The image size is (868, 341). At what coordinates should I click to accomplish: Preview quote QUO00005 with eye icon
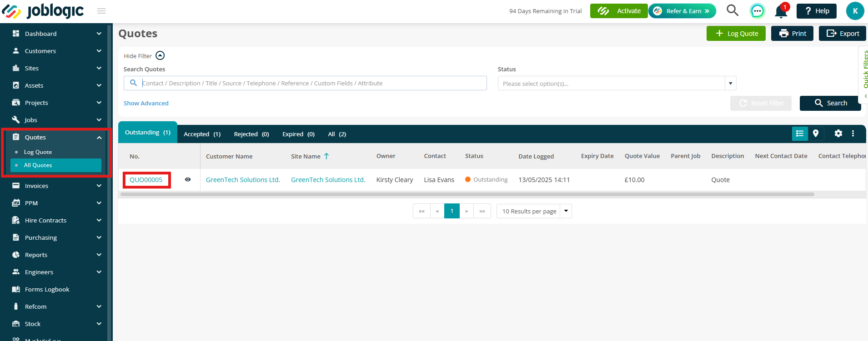click(x=188, y=180)
